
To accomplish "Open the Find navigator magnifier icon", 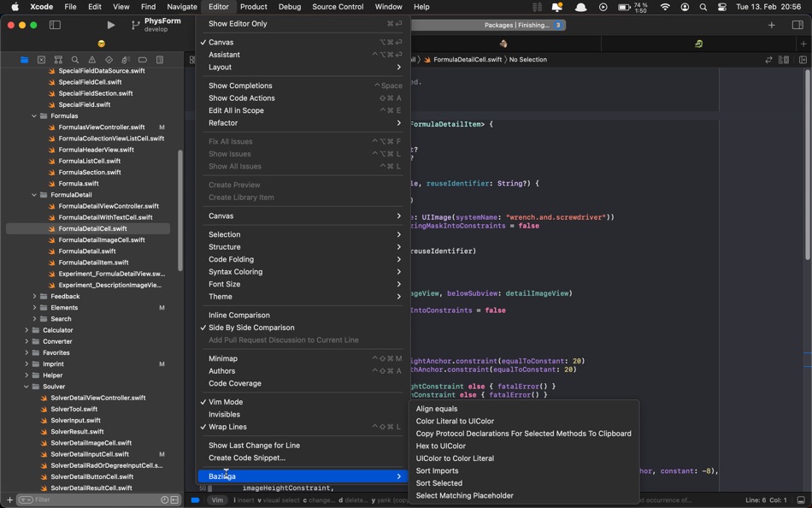I will click(75, 60).
